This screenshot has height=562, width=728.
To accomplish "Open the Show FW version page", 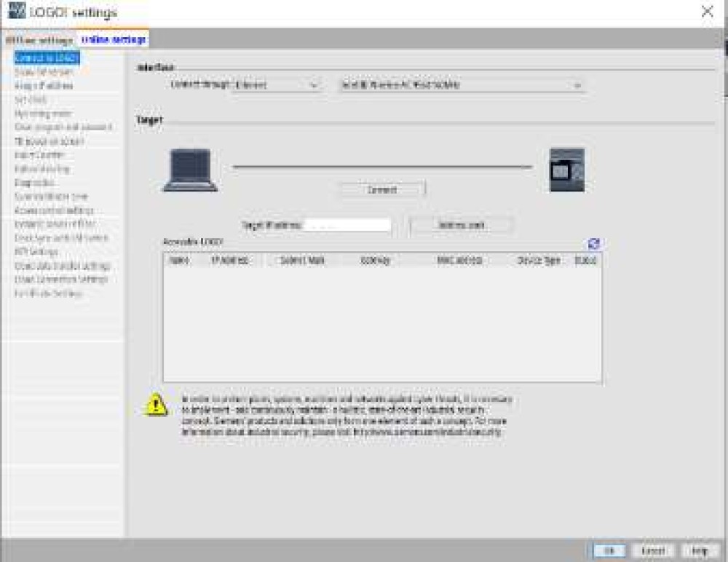I will (43, 72).
